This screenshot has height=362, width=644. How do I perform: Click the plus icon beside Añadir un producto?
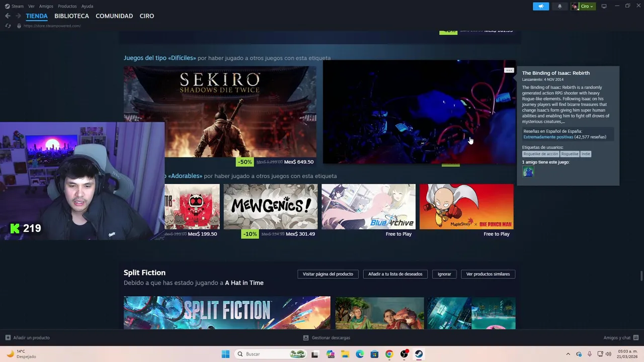(x=8, y=338)
